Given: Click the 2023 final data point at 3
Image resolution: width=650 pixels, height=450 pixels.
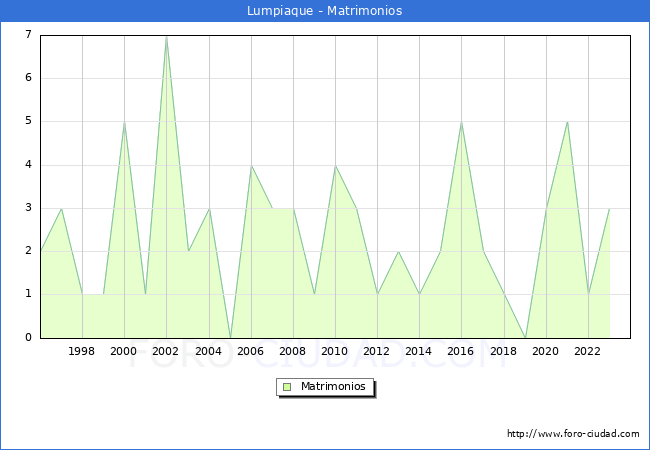Looking at the screenshot, I should [x=609, y=208].
